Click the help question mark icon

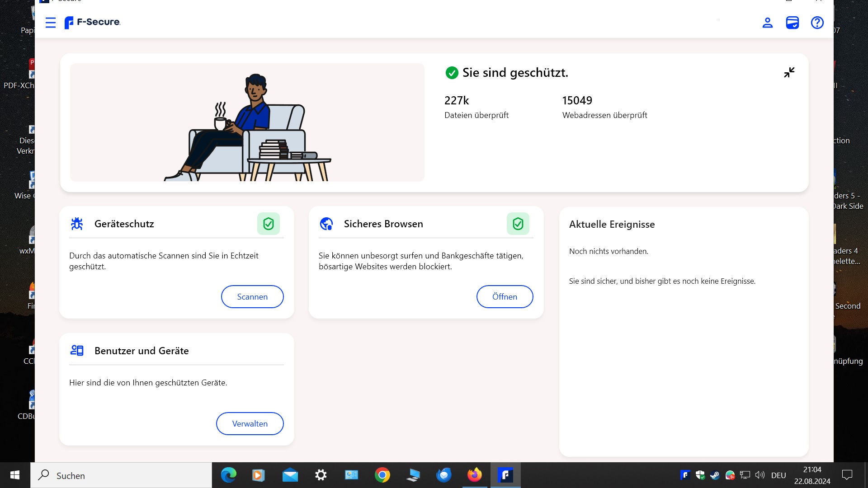point(817,23)
